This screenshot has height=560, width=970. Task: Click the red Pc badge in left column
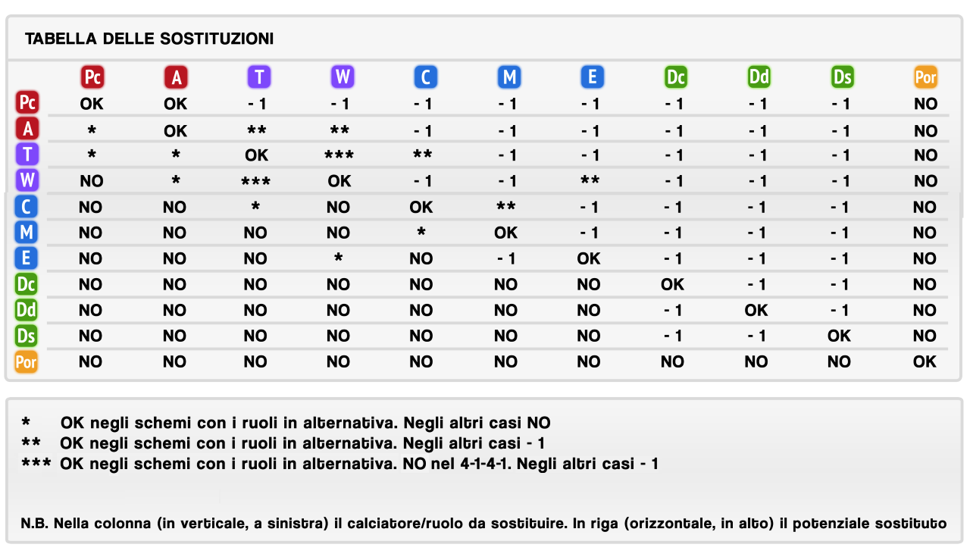click(27, 102)
